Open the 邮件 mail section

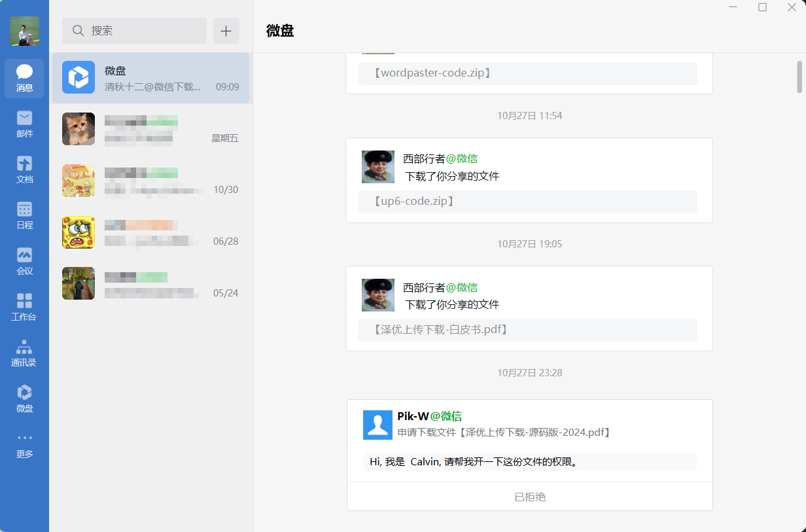pos(24,124)
